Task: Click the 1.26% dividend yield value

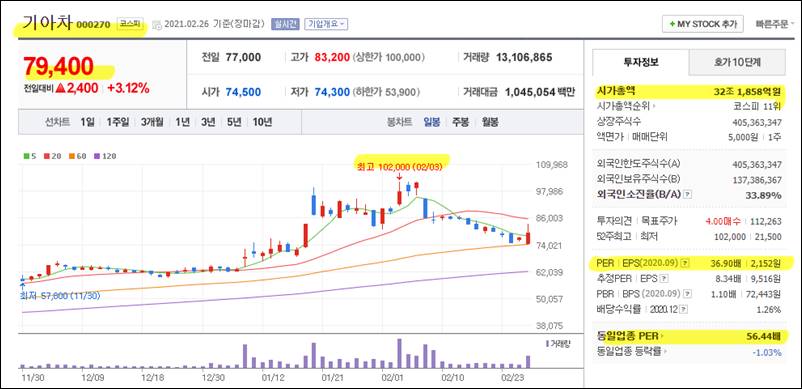Action: tap(770, 309)
